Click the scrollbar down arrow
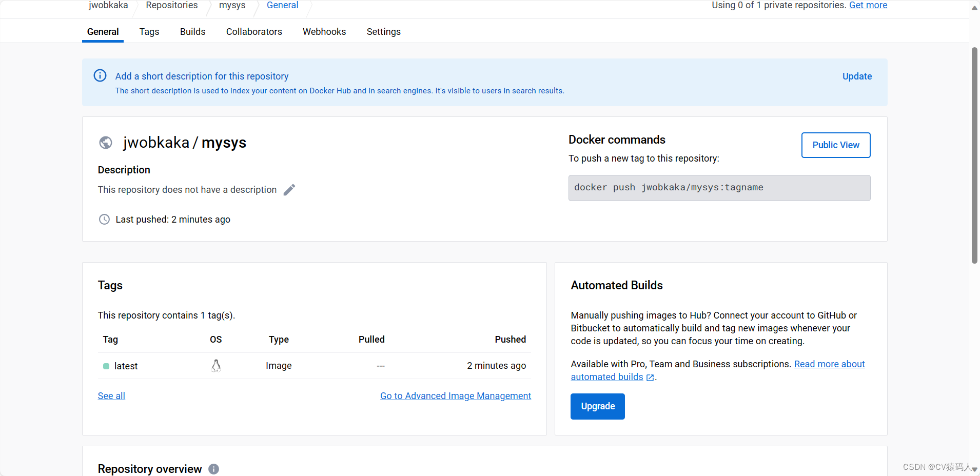Screen dimensions: 980x476 pyautogui.click(x=975, y=469)
